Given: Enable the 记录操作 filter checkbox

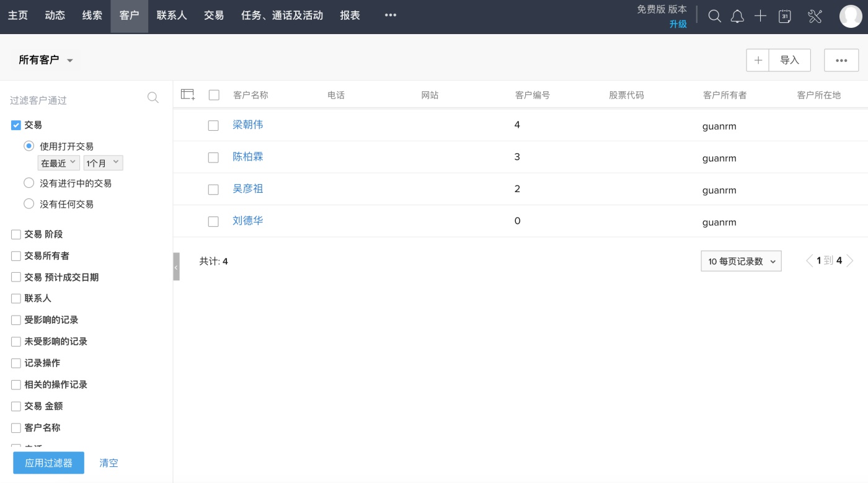Looking at the screenshot, I should [16, 363].
